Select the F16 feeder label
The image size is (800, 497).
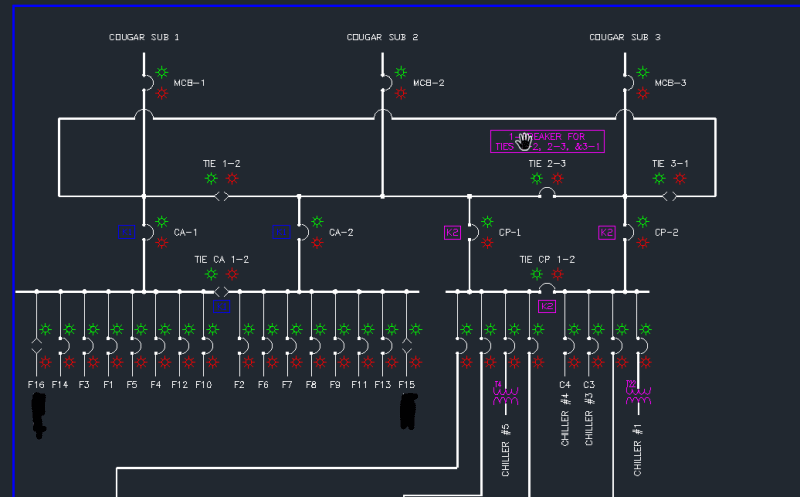pos(36,385)
